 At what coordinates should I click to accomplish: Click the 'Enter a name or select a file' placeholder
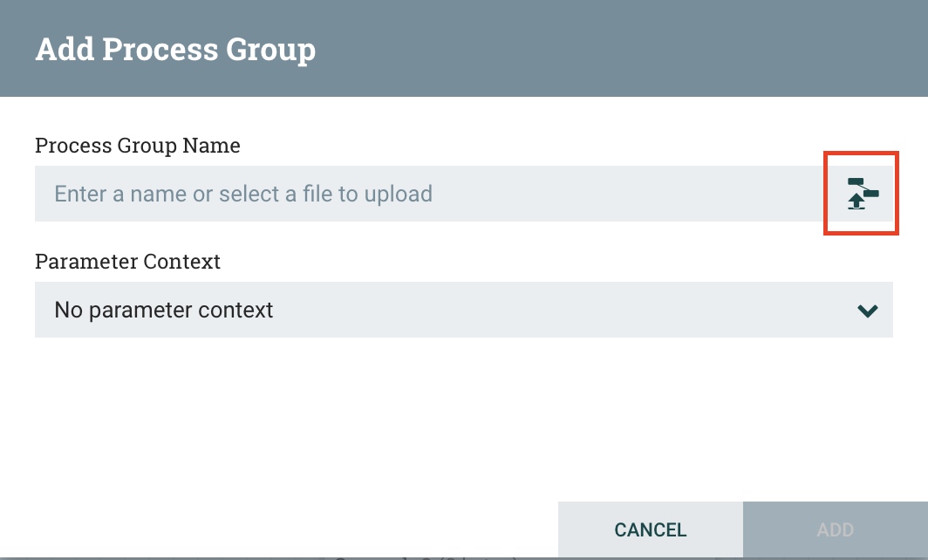(x=243, y=194)
